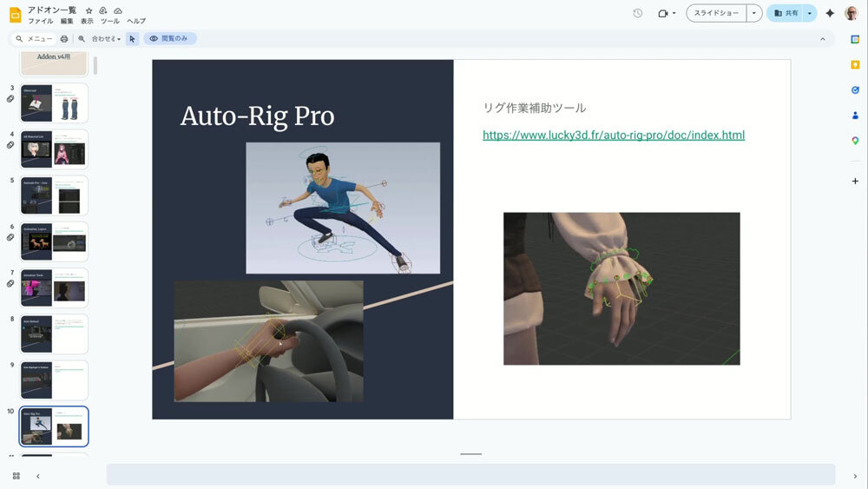Open Gemini sparkle assistant
This screenshot has height=489, width=868.
click(830, 14)
